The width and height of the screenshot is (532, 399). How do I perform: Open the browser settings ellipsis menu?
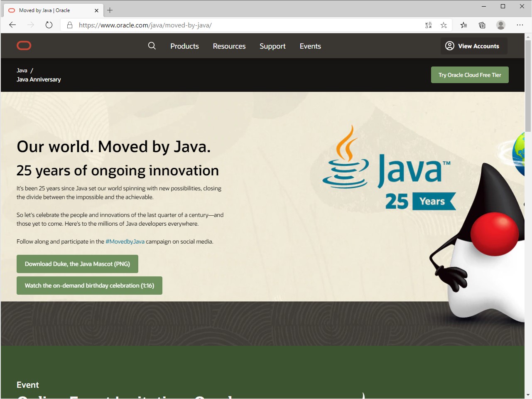pos(520,25)
